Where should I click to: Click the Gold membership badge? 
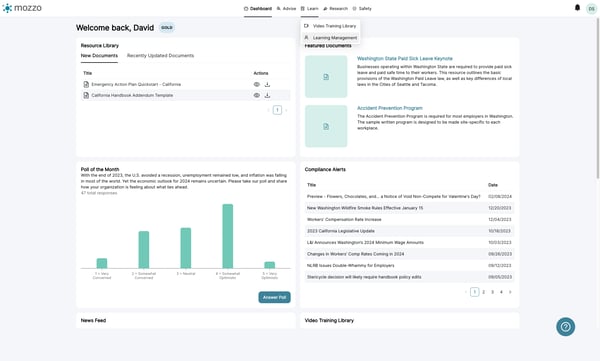tap(167, 28)
